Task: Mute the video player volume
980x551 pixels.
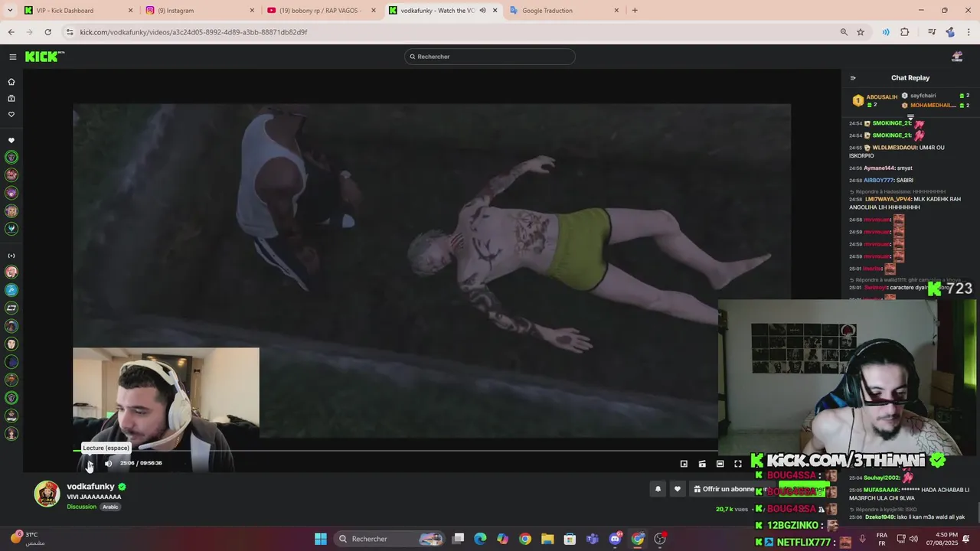Action: pos(108,463)
